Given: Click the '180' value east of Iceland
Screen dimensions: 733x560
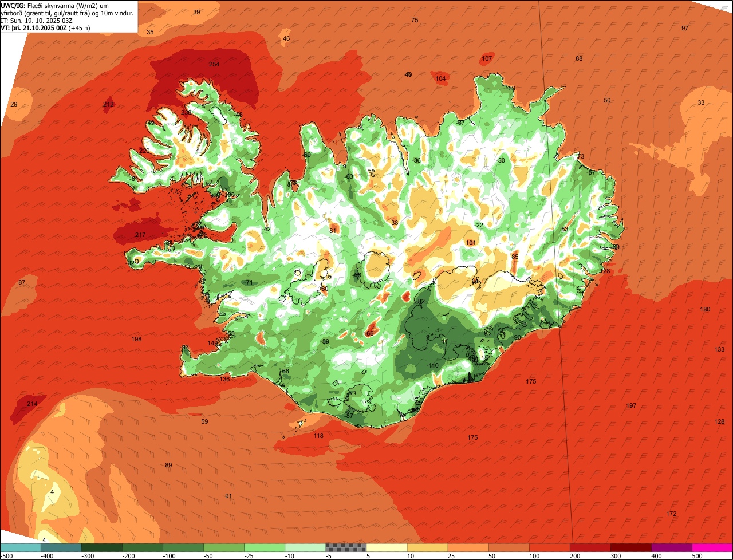Looking at the screenshot, I should pyautogui.click(x=705, y=309).
